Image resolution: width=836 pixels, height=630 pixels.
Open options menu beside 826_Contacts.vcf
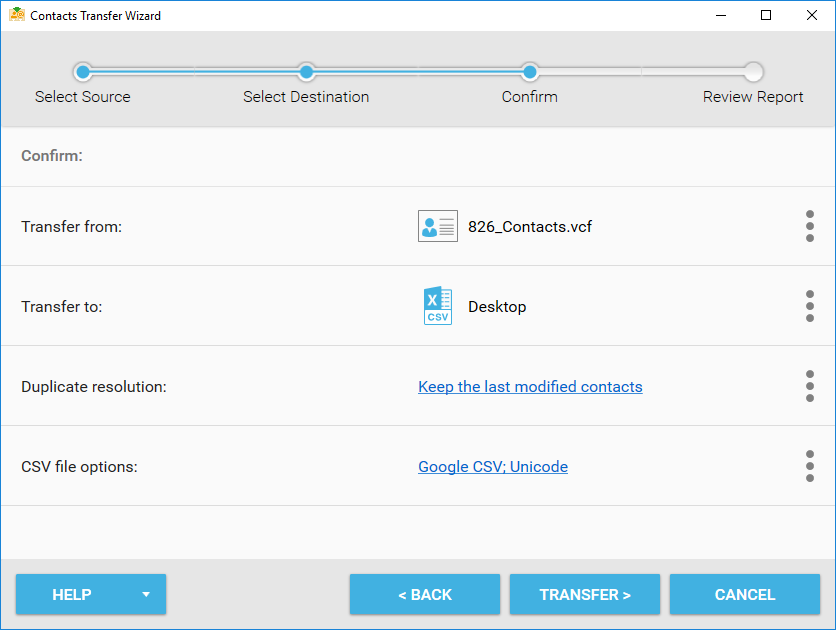pos(810,226)
